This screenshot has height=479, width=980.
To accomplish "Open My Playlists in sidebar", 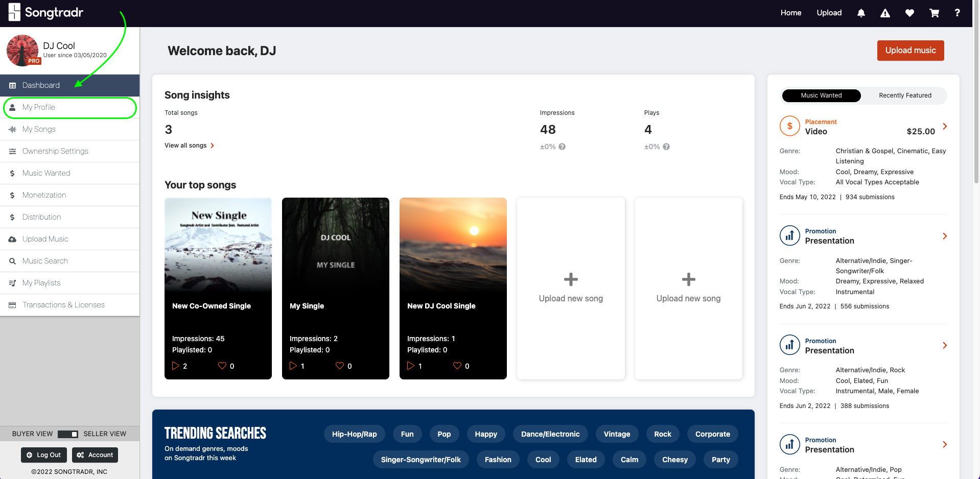I will pos(69,283).
